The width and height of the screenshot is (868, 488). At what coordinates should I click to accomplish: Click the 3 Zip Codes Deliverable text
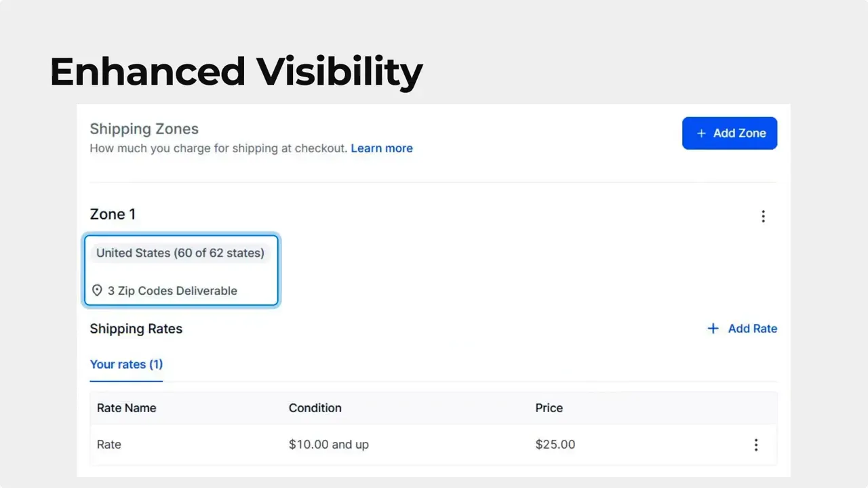(172, 291)
